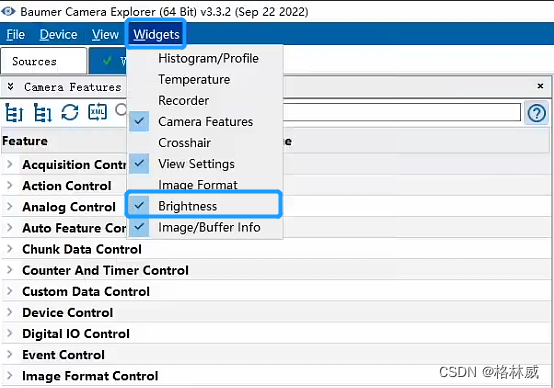Viewport: 554px width, 388px height.
Task: Expand the Chunk Data Control category
Action: (x=10, y=249)
